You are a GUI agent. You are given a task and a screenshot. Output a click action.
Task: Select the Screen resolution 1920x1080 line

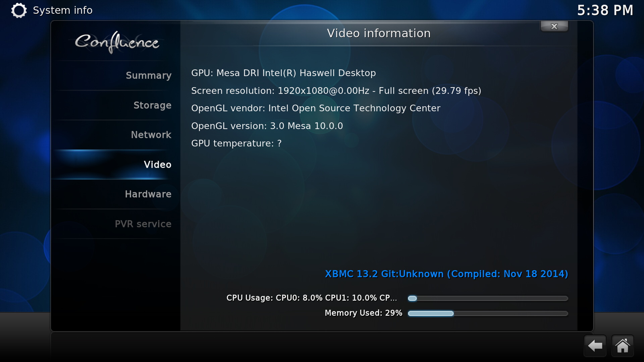click(336, 91)
